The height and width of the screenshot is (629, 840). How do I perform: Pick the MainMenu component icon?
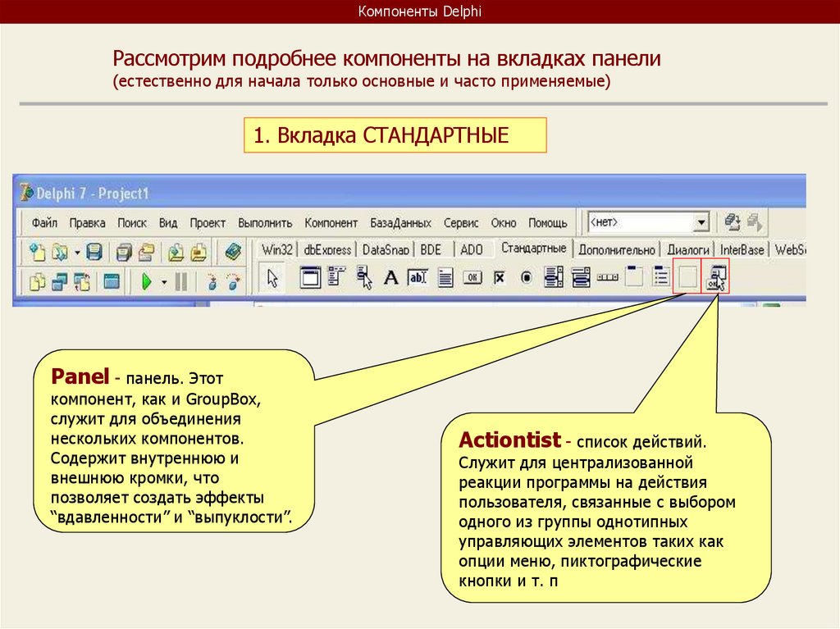point(336,276)
